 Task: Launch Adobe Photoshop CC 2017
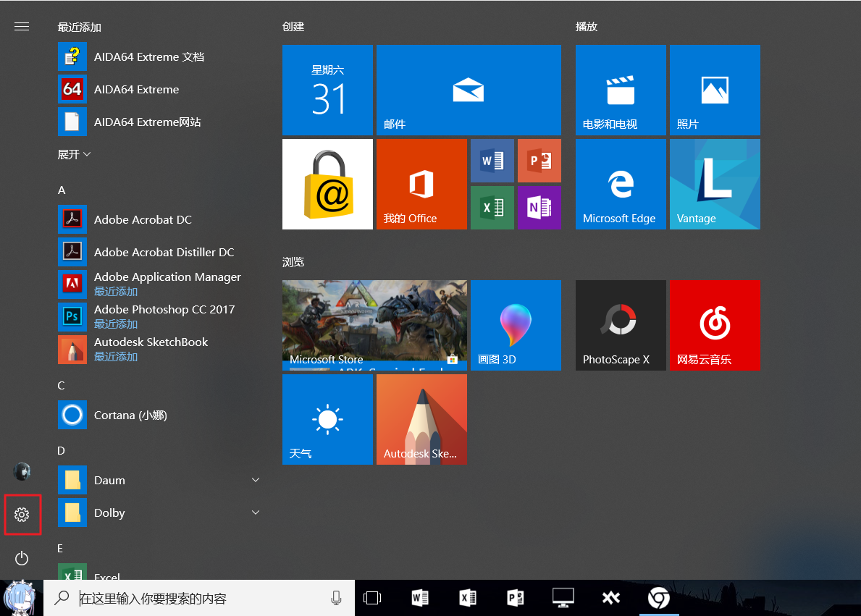tap(159, 316)
